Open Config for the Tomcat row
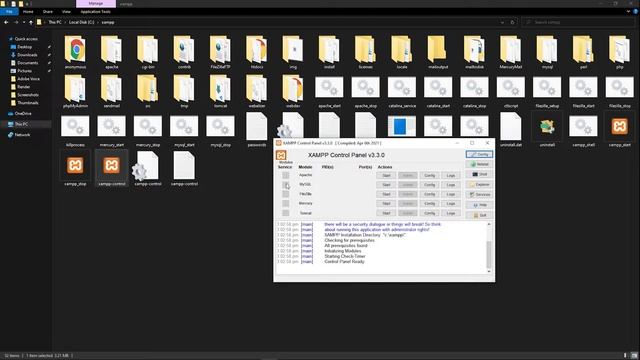The width and height of the screenshot is (640, 360). coord(429,213)
